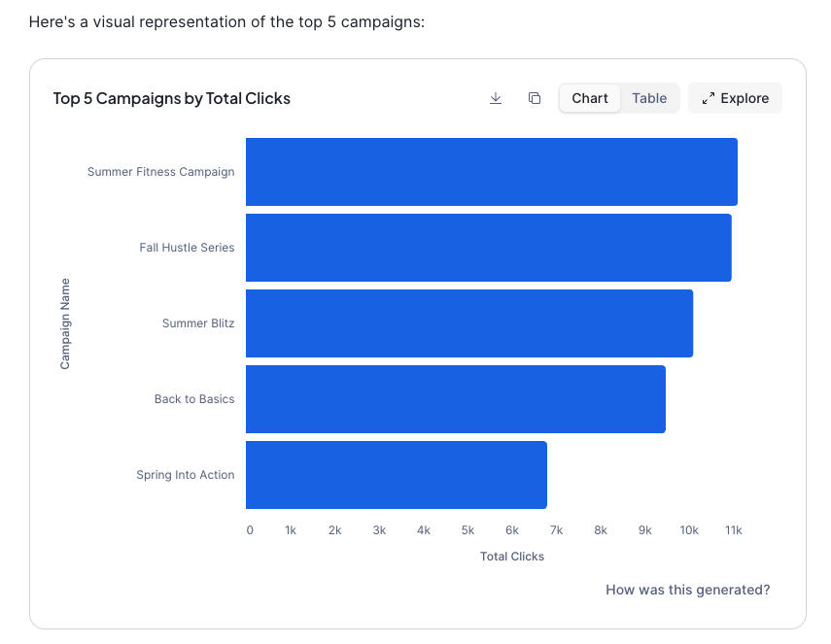The image size is (831, 644).
Task: Click the "Top 5 Campaigns by Total Clicks" title
Action: 172,98
